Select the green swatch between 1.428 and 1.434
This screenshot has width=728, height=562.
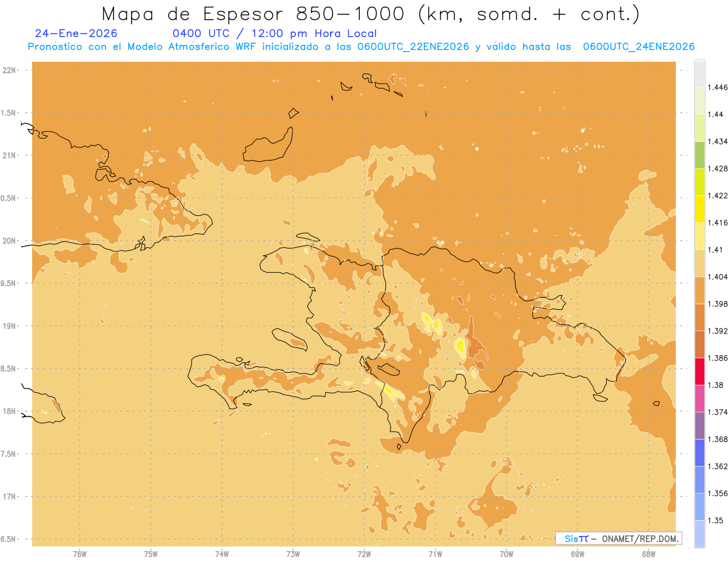point(699,155)
